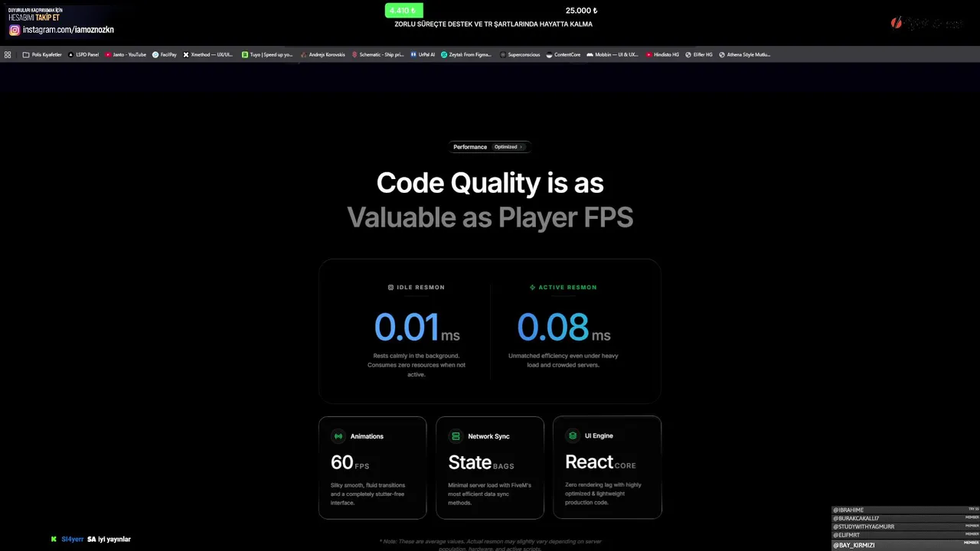
Task: Click the UI Engine card layers icon
Action: 572,435
